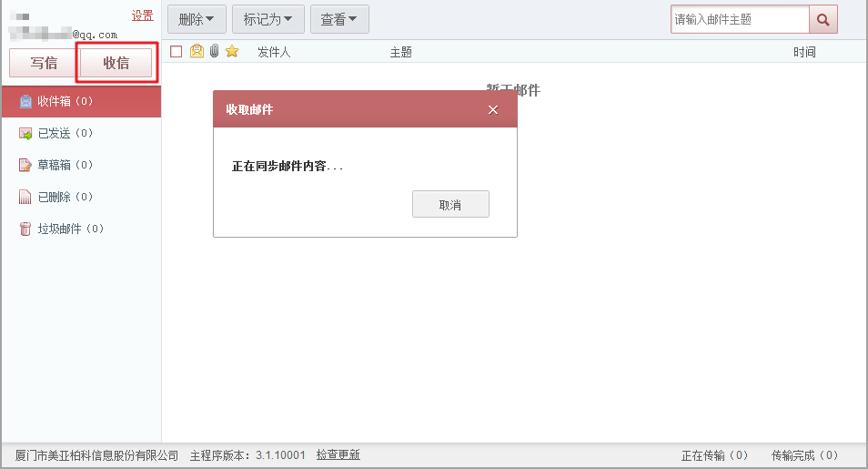
Task: Close the 收取邮件 dialog
Action: click(493, 110)
